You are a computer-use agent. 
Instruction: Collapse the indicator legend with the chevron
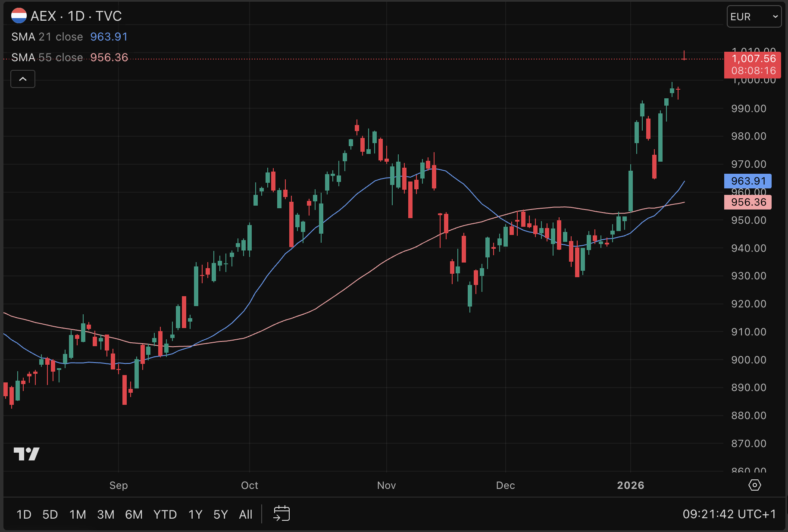pos(23,79)
